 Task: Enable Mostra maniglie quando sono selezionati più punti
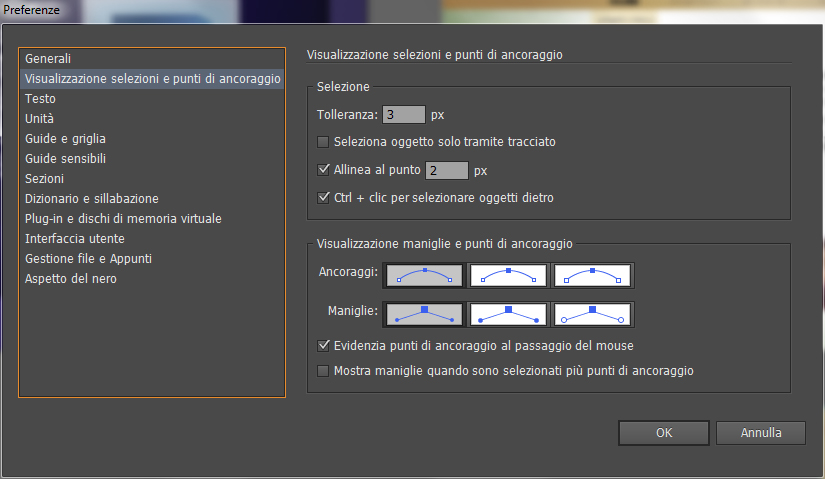(323, 371)
